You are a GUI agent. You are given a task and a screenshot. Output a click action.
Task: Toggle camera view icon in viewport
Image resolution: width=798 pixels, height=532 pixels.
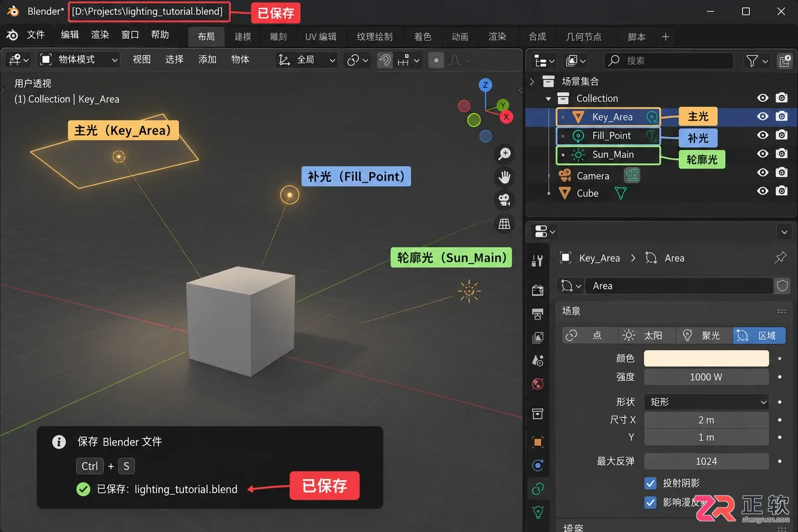click(504, 200)
